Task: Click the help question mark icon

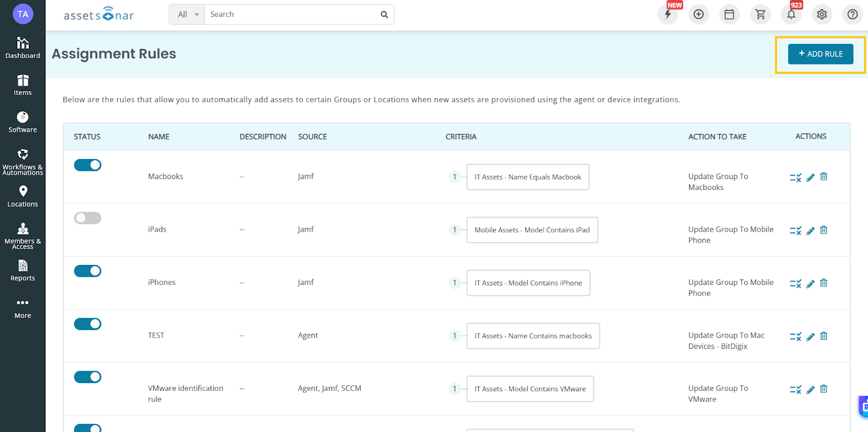Action: click(853, 15)
